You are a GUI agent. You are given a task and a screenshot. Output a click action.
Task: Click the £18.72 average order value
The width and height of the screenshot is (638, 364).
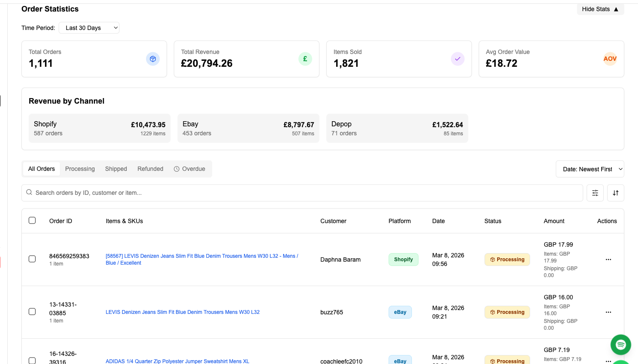click(501, 63)
